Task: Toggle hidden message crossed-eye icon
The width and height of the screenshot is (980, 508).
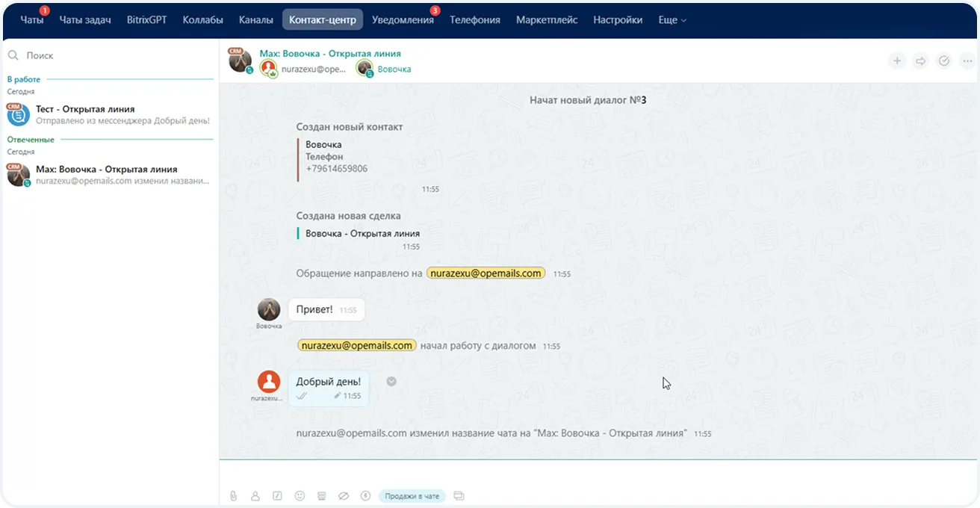Action: pyautogui.click(x=344, y=495)
